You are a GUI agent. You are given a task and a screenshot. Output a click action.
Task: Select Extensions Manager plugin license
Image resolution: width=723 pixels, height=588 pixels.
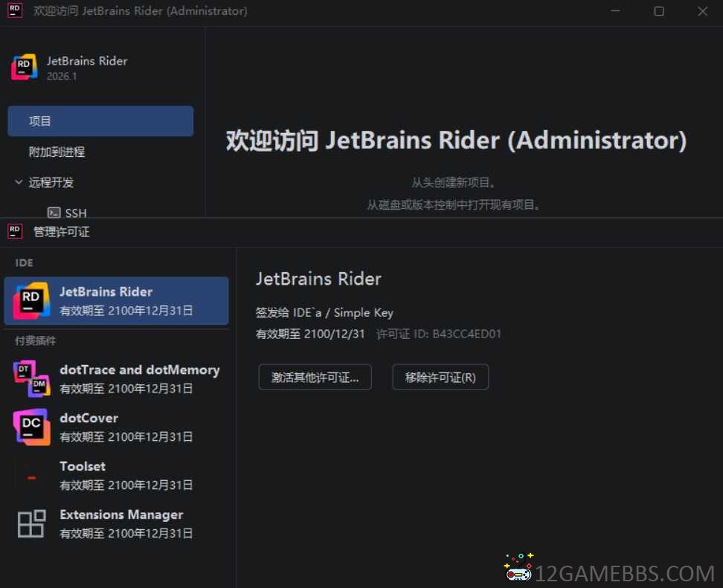click(x=116, y=524)
